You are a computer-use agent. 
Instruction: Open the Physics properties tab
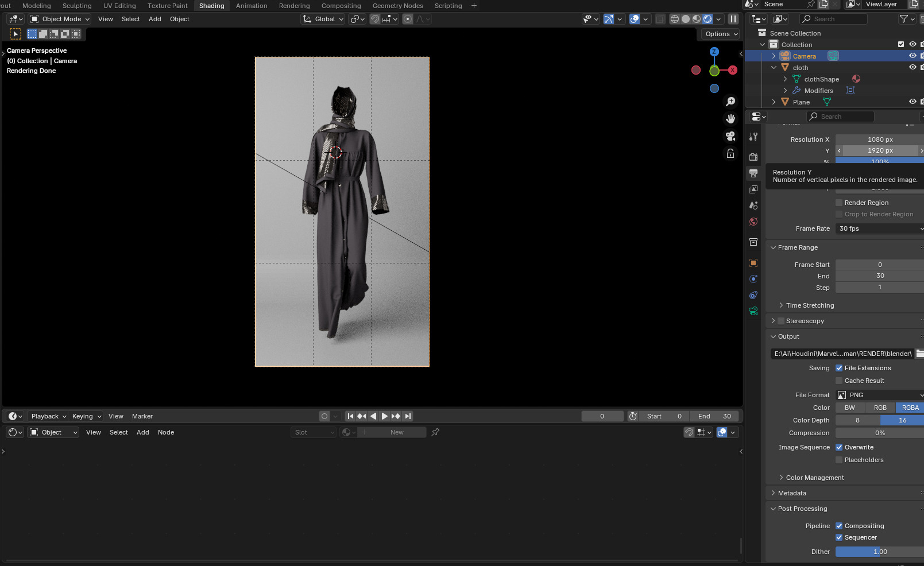pyautogui.click(x=753, y=278)
